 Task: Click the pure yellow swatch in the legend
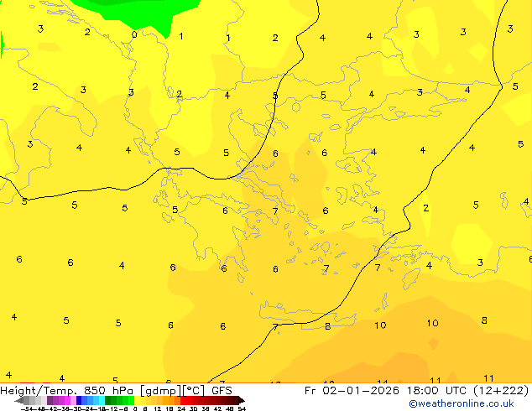(137, 400)
